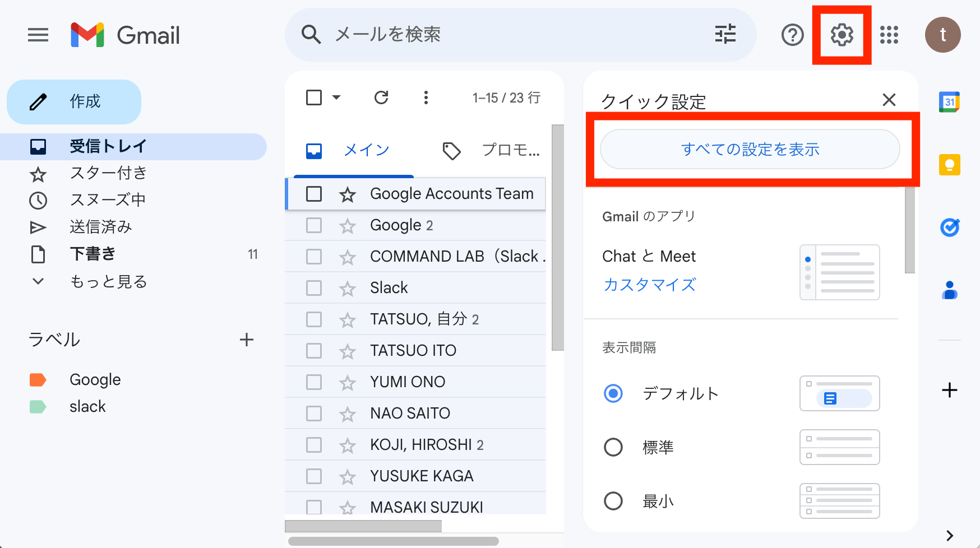Click the Get add-ons plus icon
This screenshot has height=548, width=980.
tap(950, 390)
